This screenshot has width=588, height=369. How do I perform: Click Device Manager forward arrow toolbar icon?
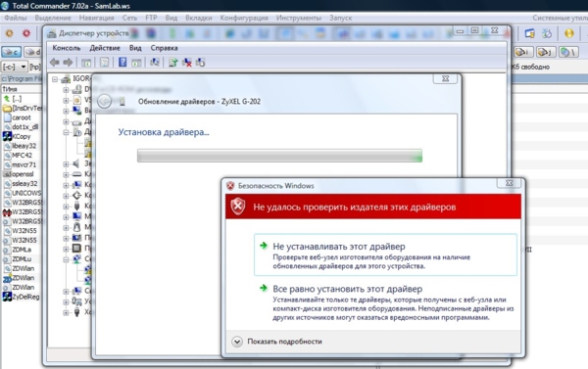[68, 63]
